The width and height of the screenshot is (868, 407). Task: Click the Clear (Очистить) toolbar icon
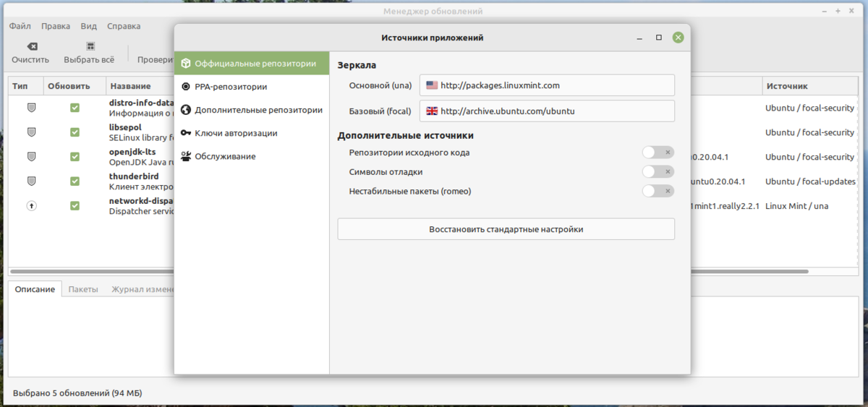point(31,46)
